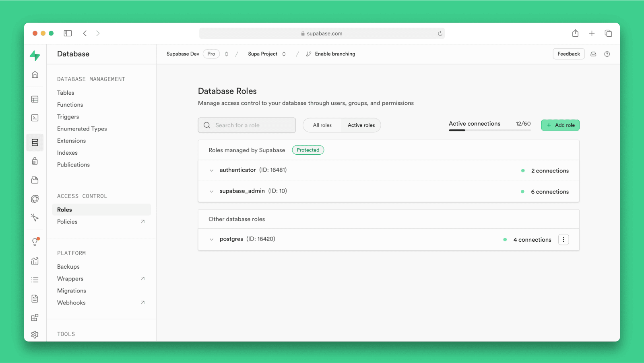This screenshot has width=644, height=363.
Task: Click the Feedback button
Action: pyautogui.click(x=569, y=54)
